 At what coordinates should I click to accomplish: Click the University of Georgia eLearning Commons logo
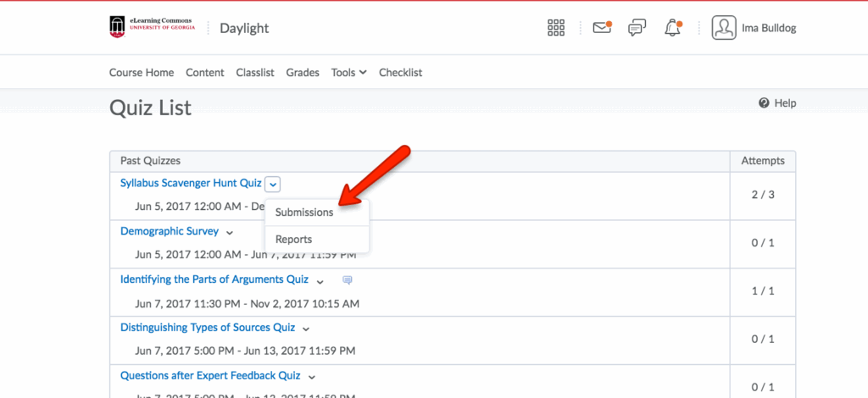[153, 28]
